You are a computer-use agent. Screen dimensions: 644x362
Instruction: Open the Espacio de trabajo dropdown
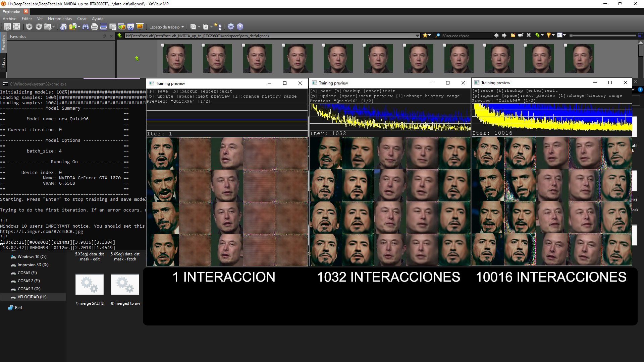[x=167, y=27]
